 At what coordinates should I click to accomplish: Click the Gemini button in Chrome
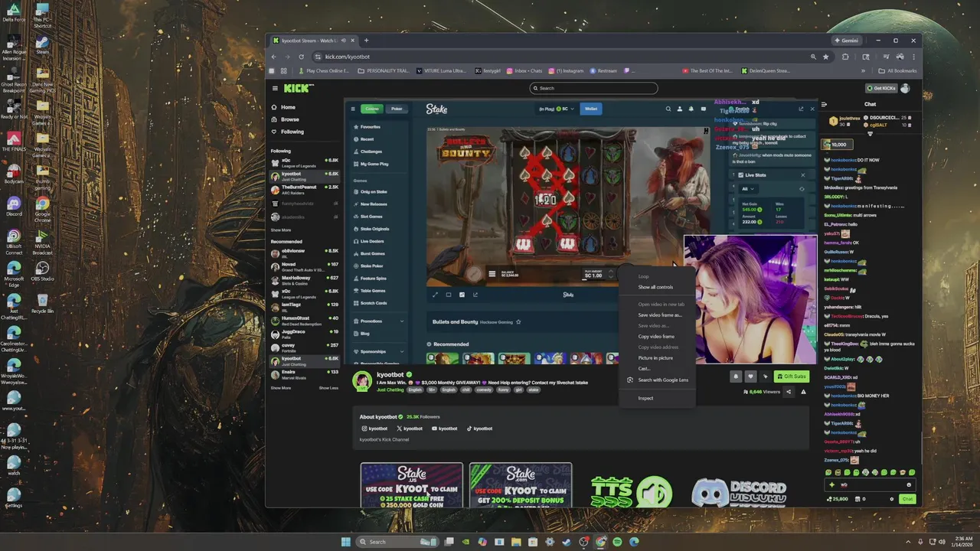(846, 41)
